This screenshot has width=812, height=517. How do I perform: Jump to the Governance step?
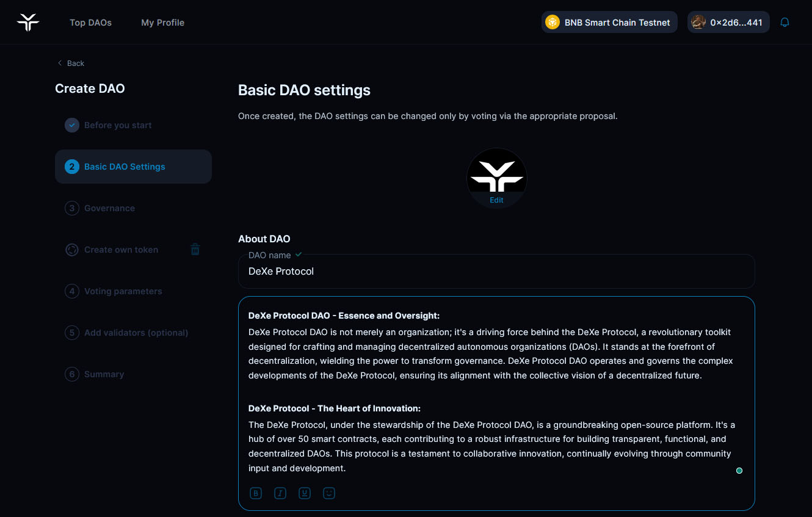pyautogui.click(x=109, y=208)
